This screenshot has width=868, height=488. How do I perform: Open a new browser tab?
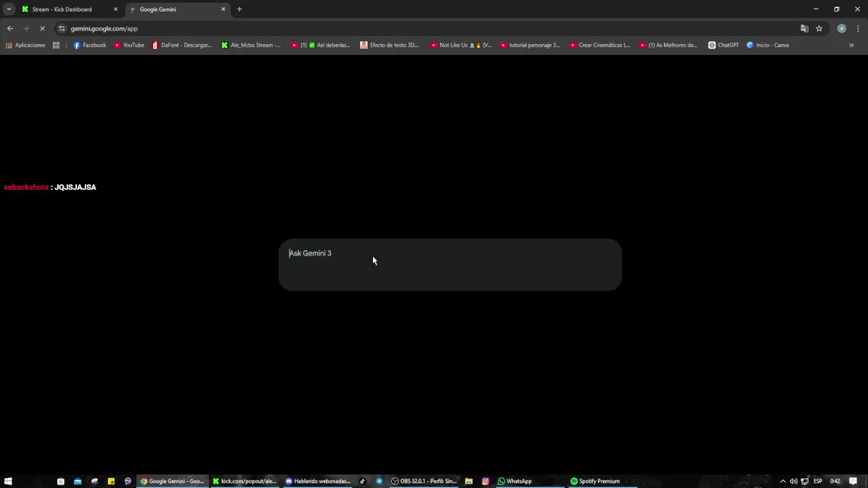click(239, 9)
